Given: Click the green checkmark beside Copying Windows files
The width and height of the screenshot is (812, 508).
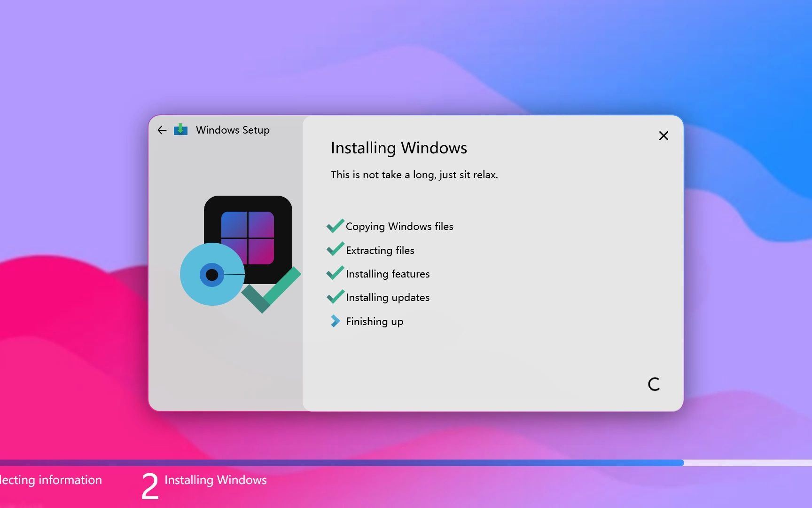Looking at the screenshot, I should (x=335, y=226).
